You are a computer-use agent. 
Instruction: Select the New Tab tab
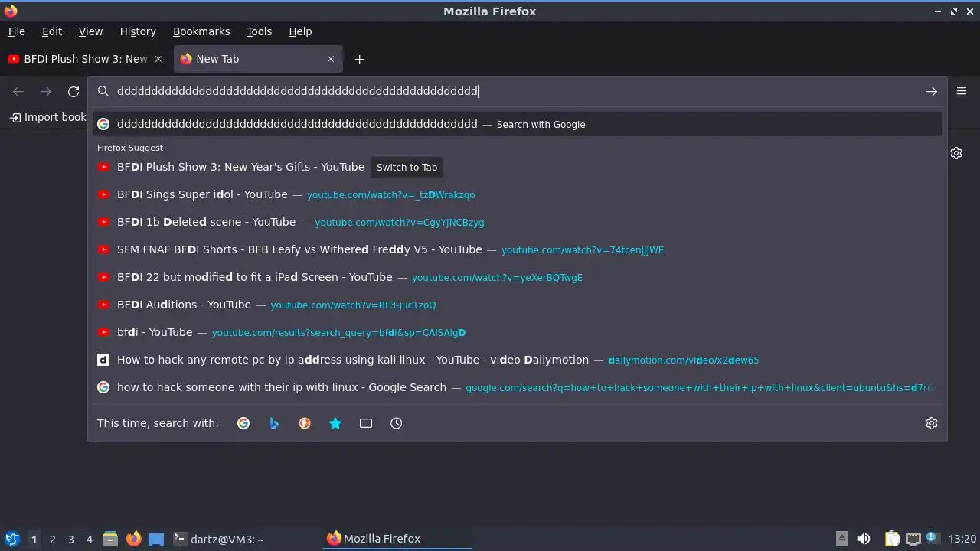(x=258, y=59)
